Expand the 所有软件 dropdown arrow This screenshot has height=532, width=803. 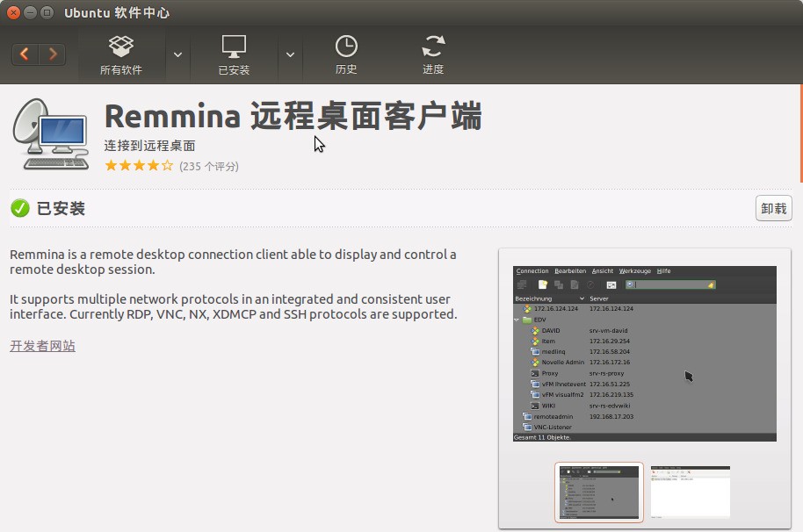click(177, 54)
